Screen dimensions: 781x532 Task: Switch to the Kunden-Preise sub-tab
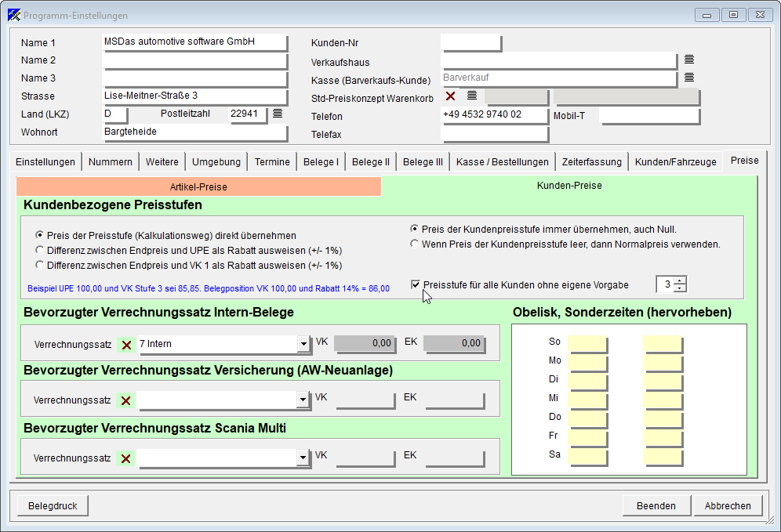coord(569,186)
